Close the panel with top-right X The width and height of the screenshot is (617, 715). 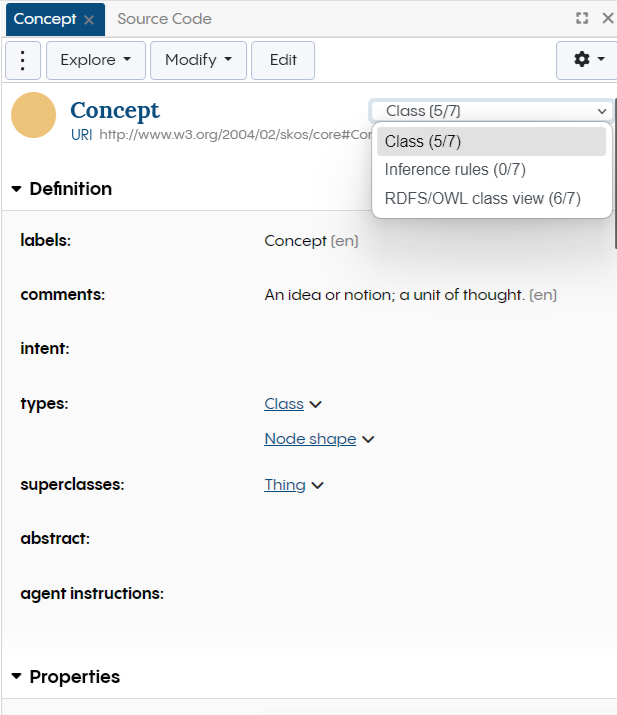pos(607,18)
